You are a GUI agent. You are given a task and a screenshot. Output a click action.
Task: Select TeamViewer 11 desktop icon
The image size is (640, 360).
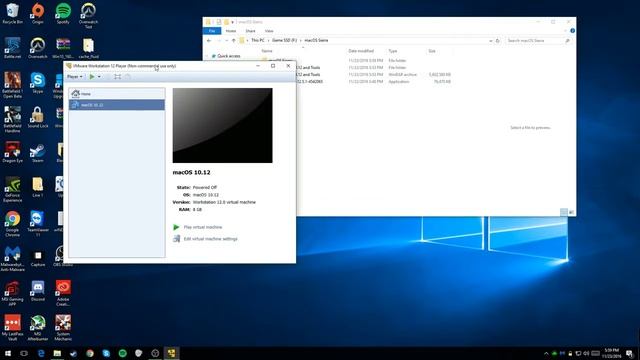point(38,224)
